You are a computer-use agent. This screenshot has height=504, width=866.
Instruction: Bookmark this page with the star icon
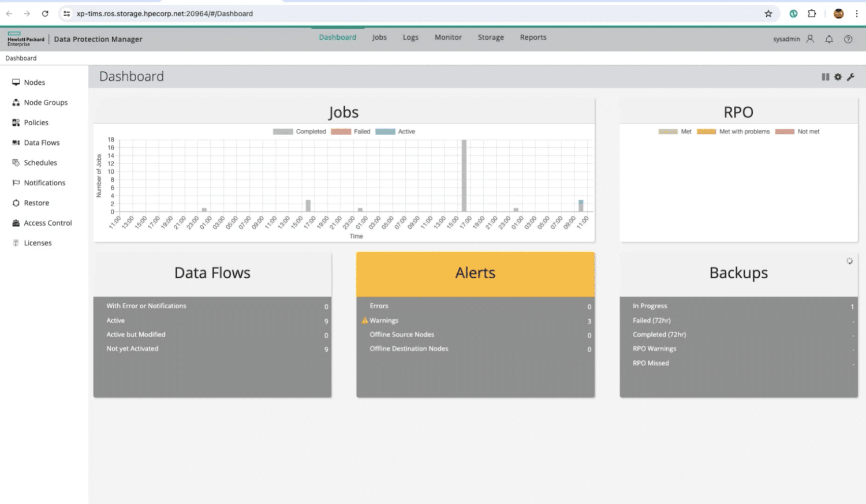pos(768,14)
